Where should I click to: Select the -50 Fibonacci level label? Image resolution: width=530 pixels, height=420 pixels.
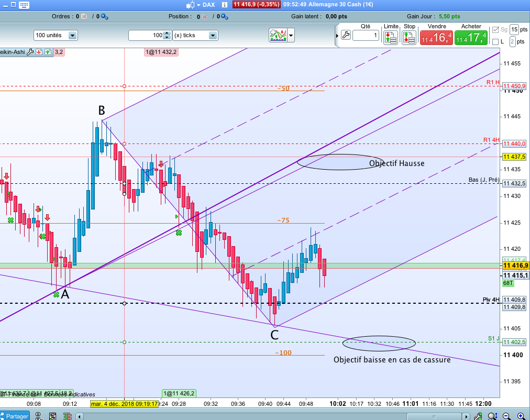(x=283, y=89)
